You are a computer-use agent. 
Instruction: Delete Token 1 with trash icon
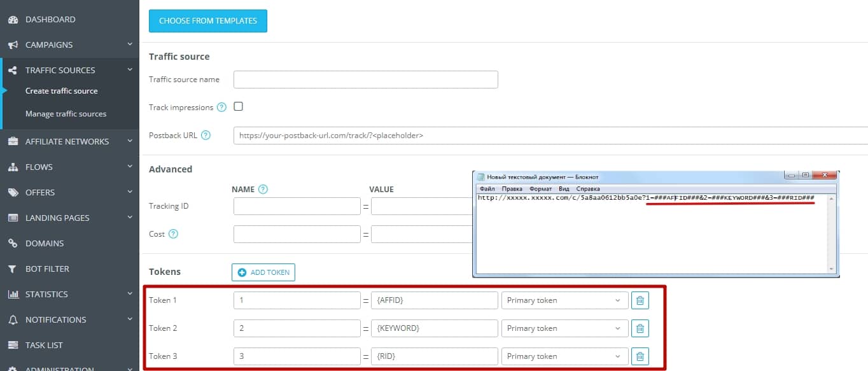pyautogui.click(x=640, y=300)
